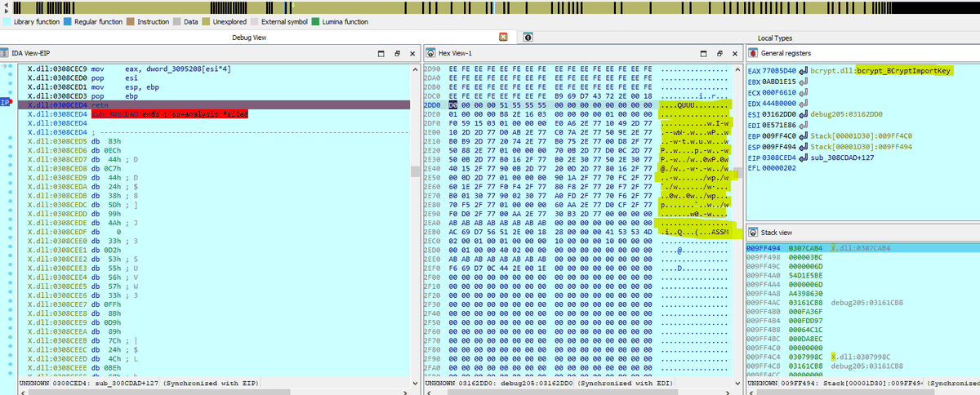
Task: Select stack row 009FF494 with 0307CAB4
Action: point(862,246)
